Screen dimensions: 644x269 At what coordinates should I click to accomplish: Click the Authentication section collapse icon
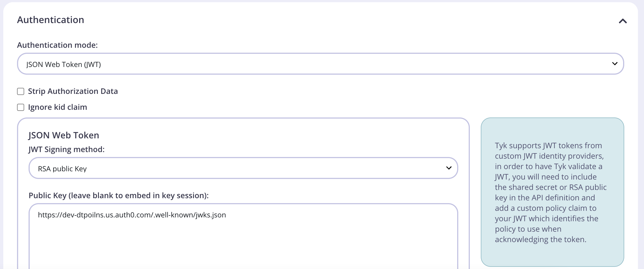(x=623, y=21)
